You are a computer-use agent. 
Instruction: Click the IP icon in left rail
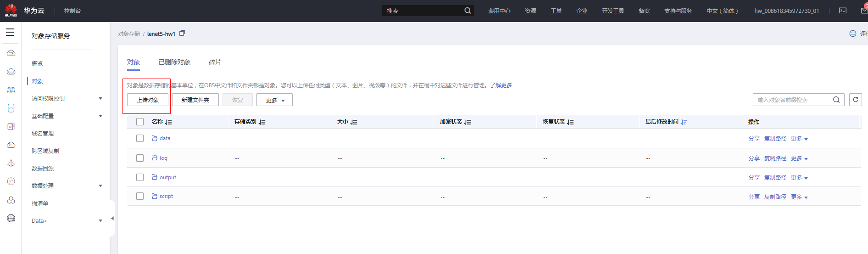(x=11, y=181)
